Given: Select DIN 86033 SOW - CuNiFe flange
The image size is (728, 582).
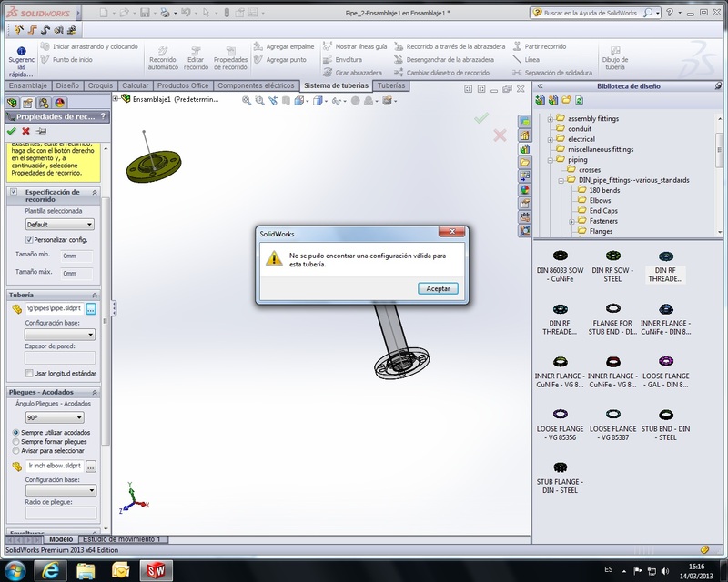Looking at the screenshot, I should coord(560,266).
